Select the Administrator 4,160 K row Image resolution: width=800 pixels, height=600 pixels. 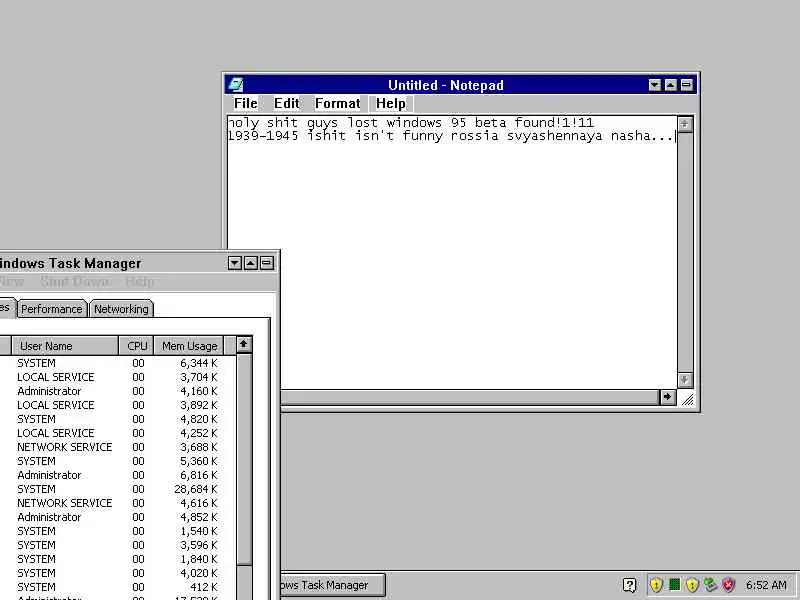(118, 391)
